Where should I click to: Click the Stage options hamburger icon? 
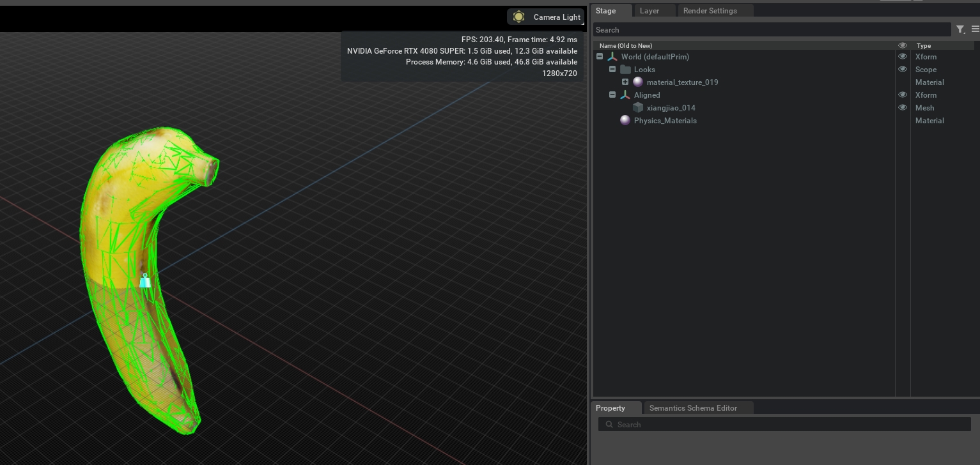976,28
